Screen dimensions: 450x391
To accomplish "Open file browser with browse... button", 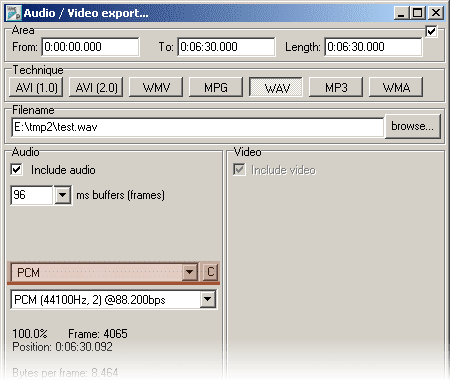I will pyautogui.click(x=413, y=126).
